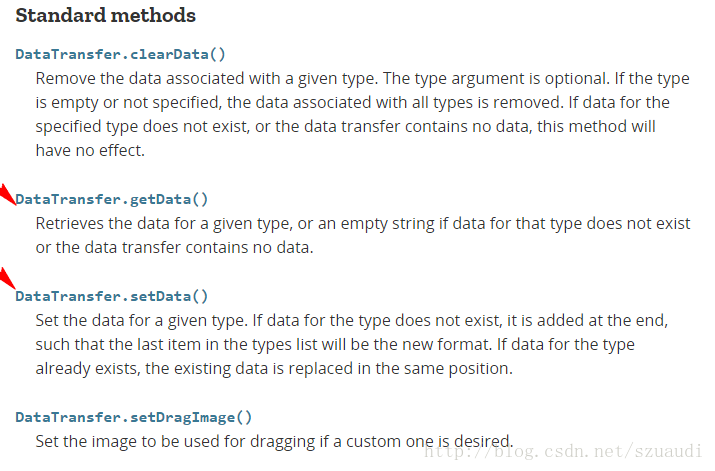Screen dimensions: 715x471
Task: Click the Standard methods heading
Action: point(106,16)
